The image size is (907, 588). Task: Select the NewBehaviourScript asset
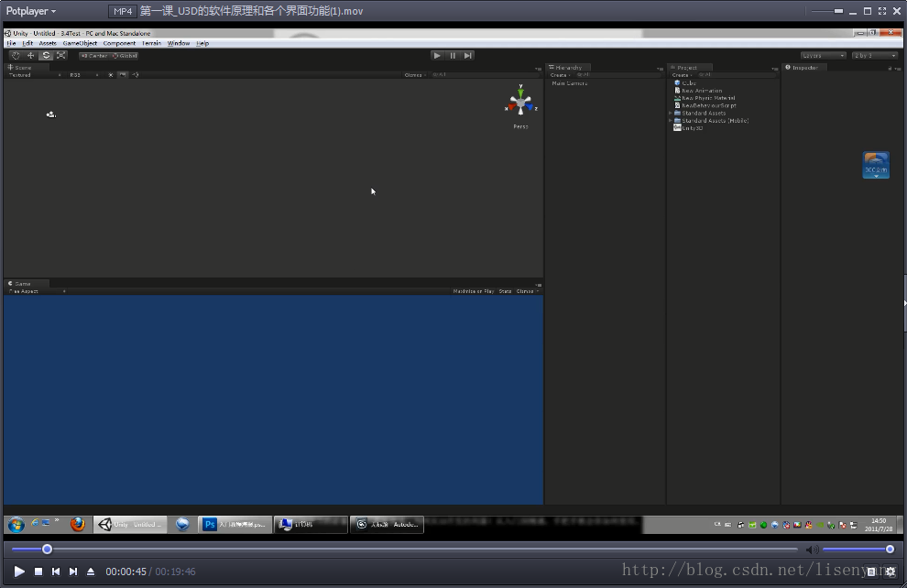[x=705, y=105]
